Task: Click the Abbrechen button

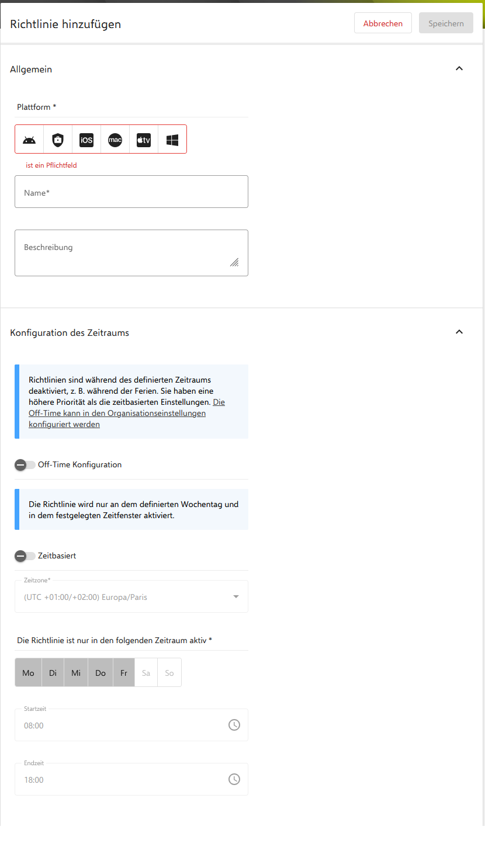Action: [383, 23]
